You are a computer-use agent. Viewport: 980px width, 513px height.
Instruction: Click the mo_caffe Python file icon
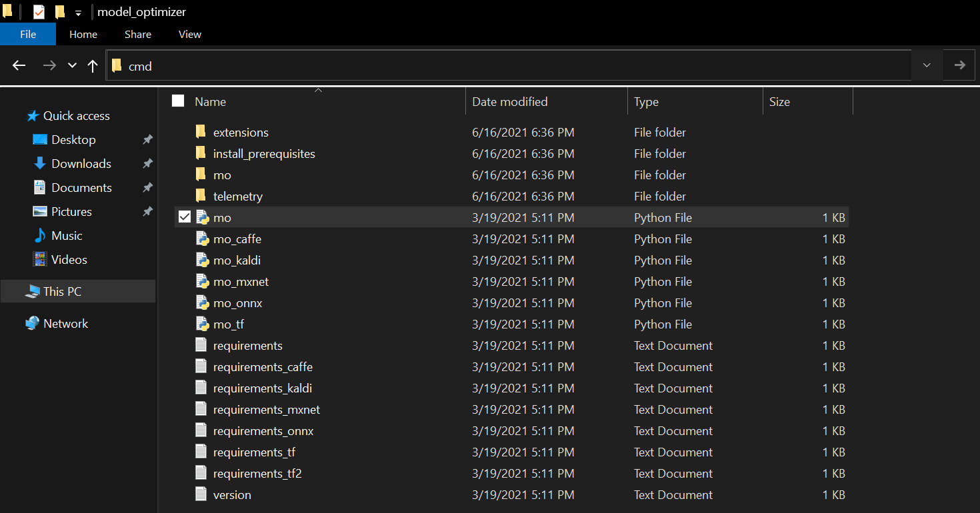(x=202, y=239)
